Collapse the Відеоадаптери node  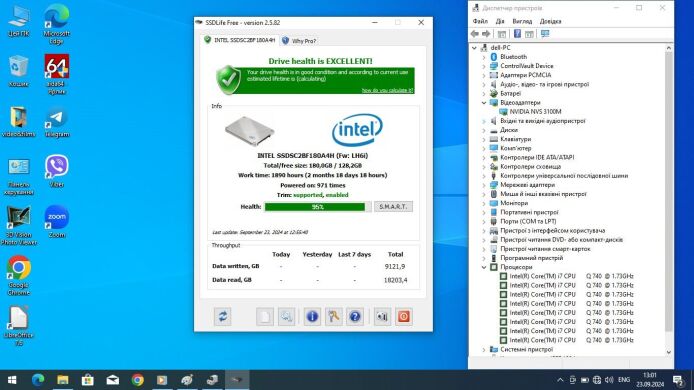tap(484, 103)
